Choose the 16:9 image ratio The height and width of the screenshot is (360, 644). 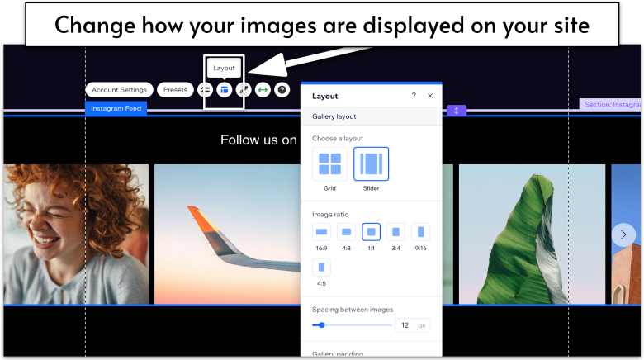pos(321,232)
